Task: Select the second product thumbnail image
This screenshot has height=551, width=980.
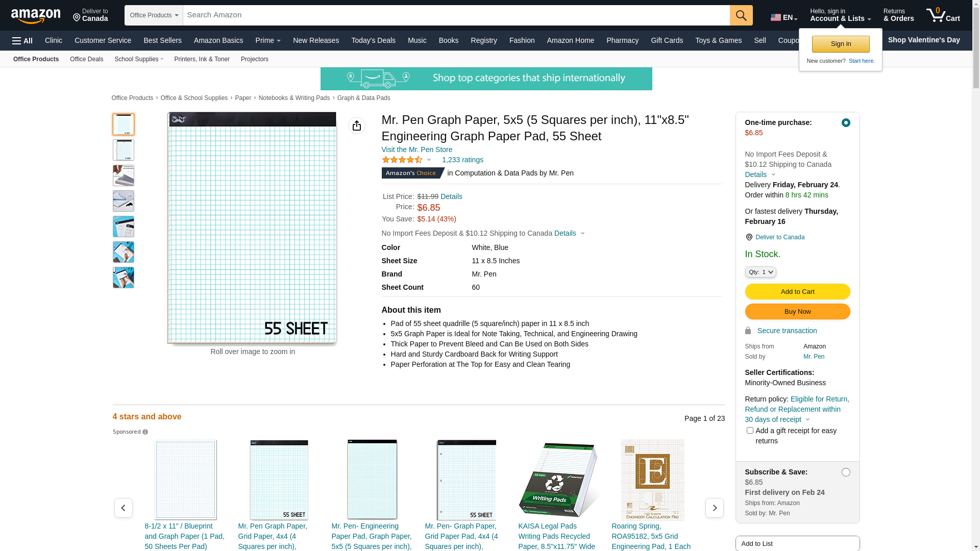Action: (124, 150)
